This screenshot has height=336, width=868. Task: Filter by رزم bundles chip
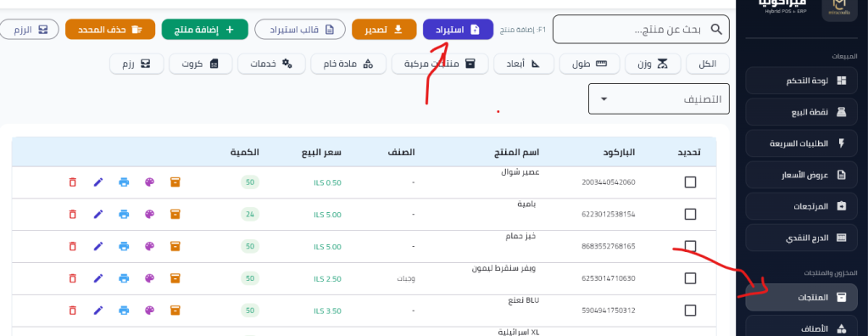click(136, 64)
